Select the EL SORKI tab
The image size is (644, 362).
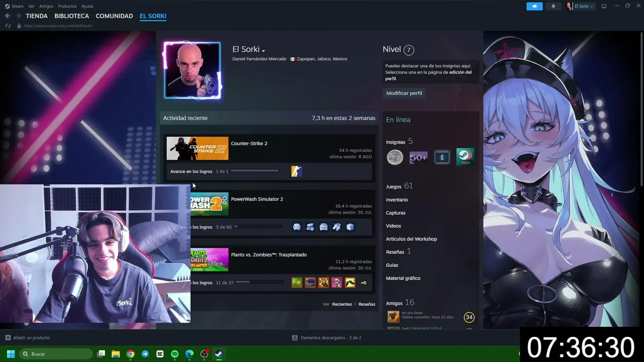(153, 16)
